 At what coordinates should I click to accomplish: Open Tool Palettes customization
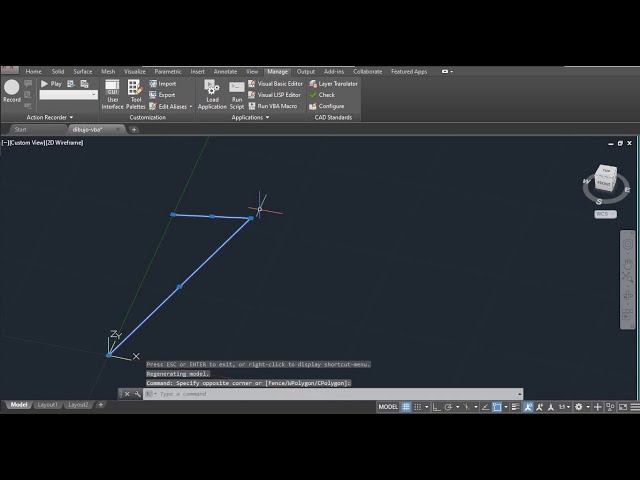pyautogui.click(x=135, y=94)
